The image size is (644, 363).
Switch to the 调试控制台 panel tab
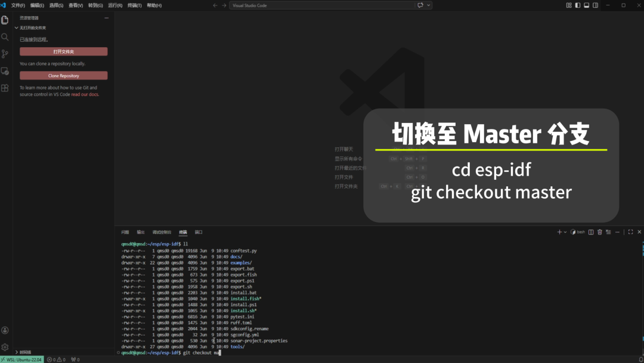point(162,232)
